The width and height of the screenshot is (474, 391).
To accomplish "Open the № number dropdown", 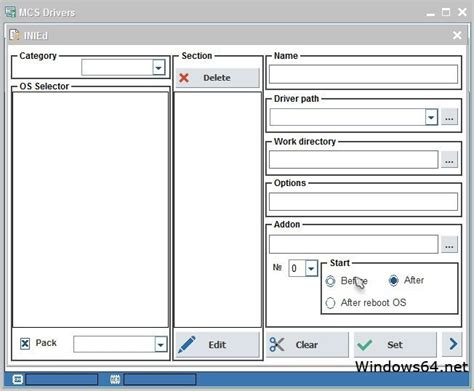I will (311, 268).
